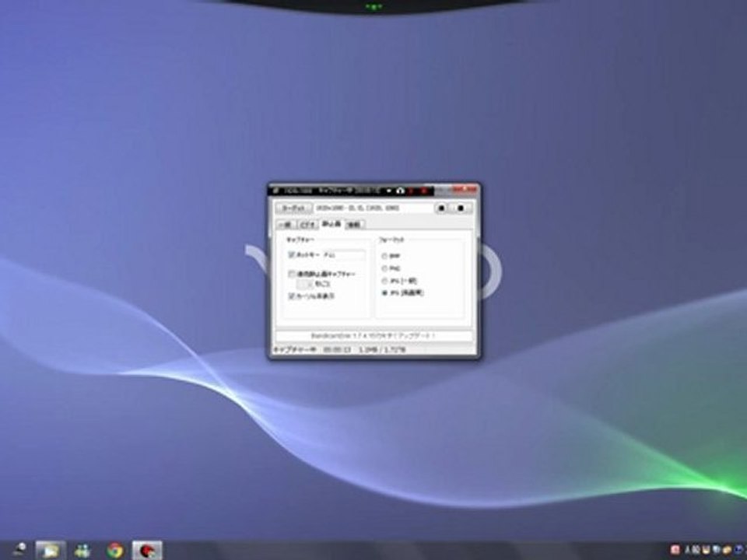Open Windows Live Messenger from the taskbar
This screenshot has width=747, height=560.
[x=82, y=551]
